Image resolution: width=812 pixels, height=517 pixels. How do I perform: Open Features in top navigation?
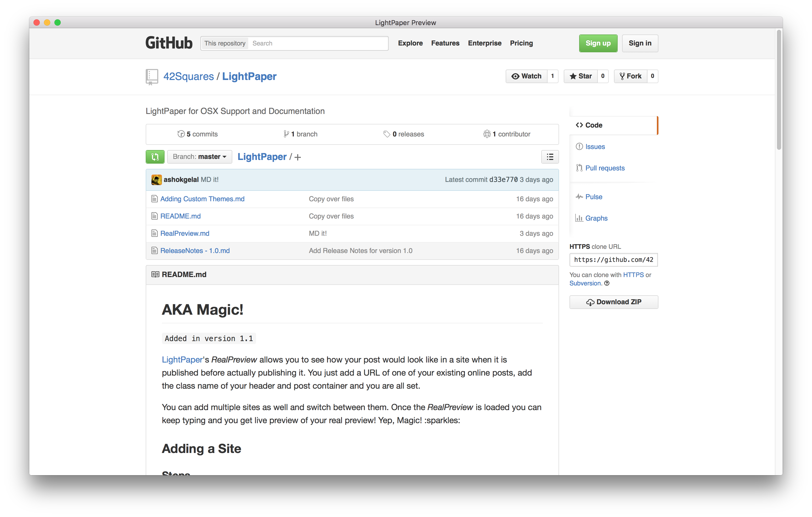pyautogui.click(x=445, y=43)
